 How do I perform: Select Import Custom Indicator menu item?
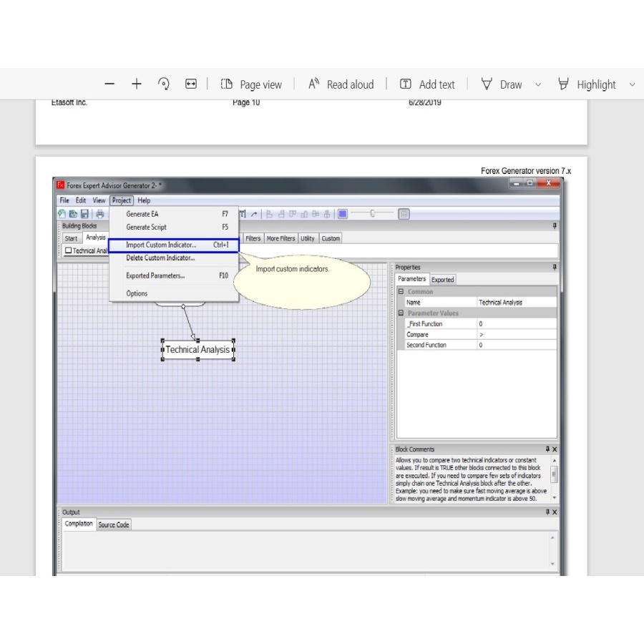click(174, 245)
